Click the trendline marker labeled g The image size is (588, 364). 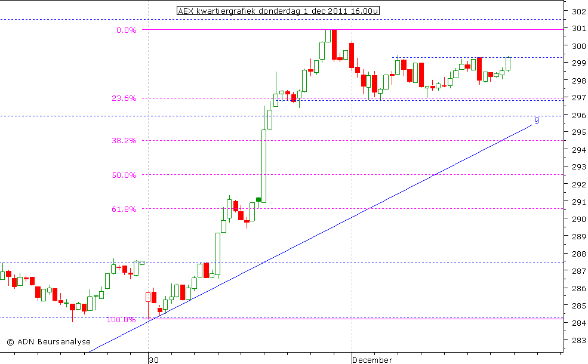click(x=535, y=121)
